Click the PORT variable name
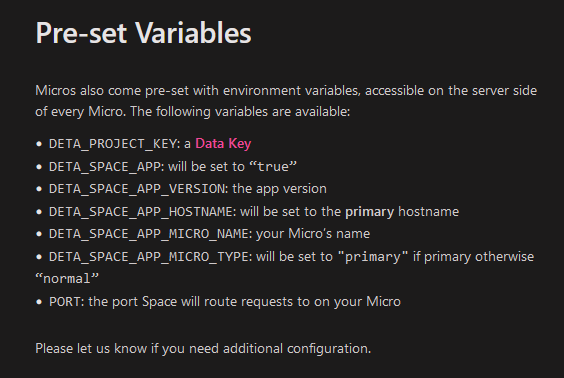The width and height of the screenshot is (564, 378). tap(65, 302)
